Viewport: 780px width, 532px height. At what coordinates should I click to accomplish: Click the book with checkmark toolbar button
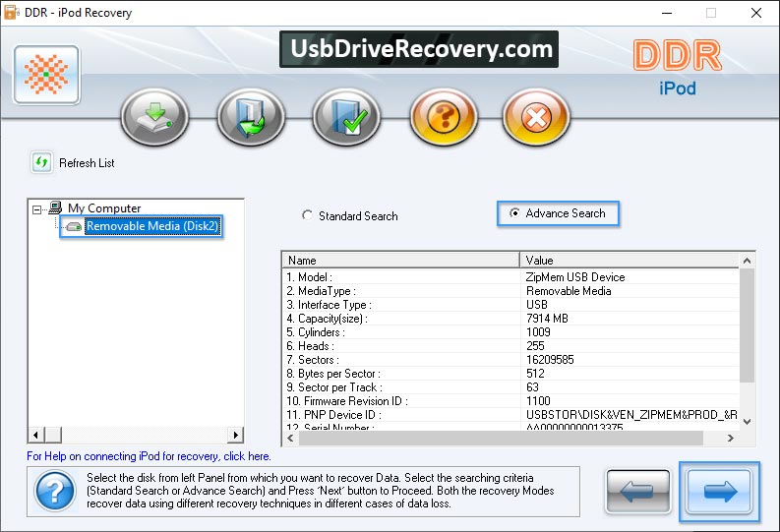pyautogui.click(x=347, y=117)
